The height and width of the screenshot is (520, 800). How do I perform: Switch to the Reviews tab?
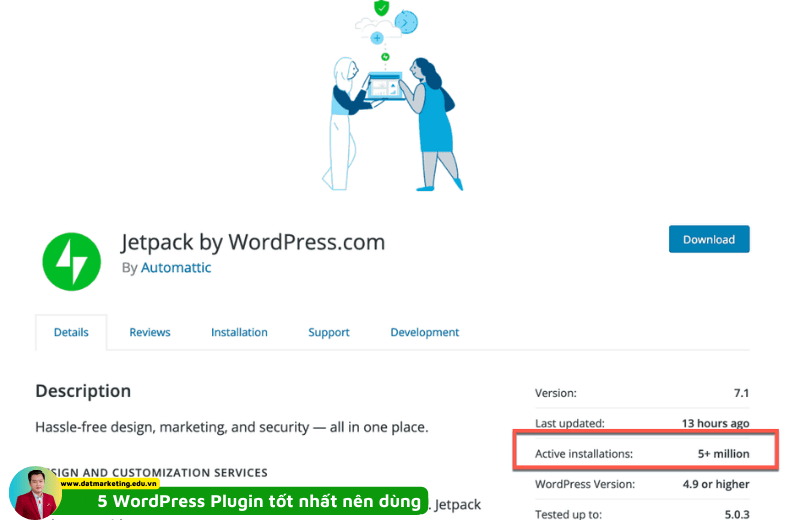tap(149, 332)
